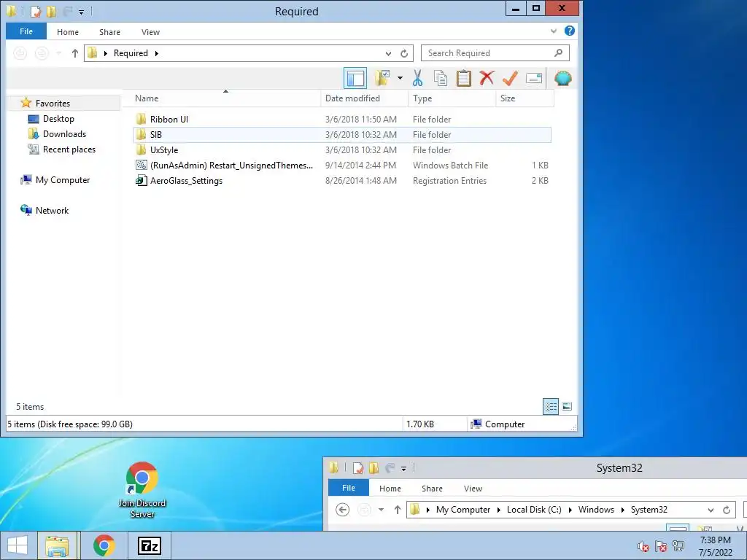
Task: Click the Rename label icon in the Required toolbar
Action: coord(533,78)
